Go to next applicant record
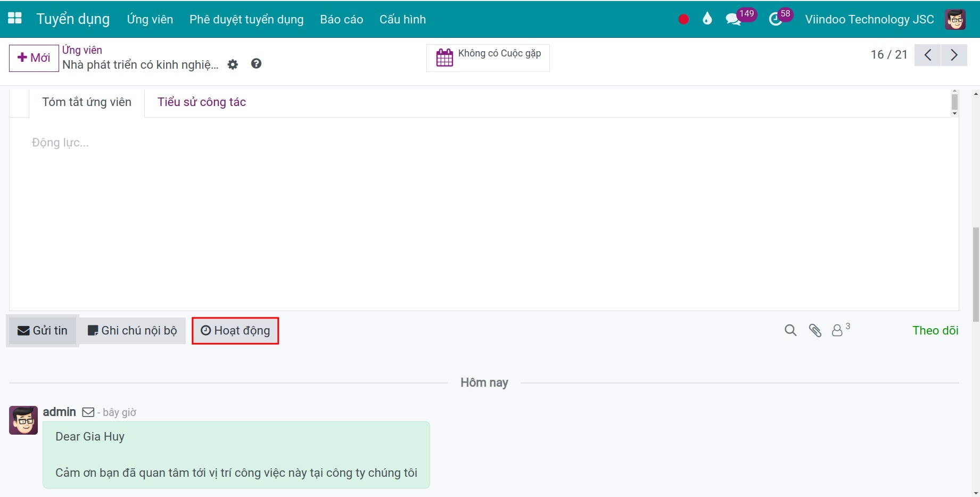 click(x=954, y=55)
